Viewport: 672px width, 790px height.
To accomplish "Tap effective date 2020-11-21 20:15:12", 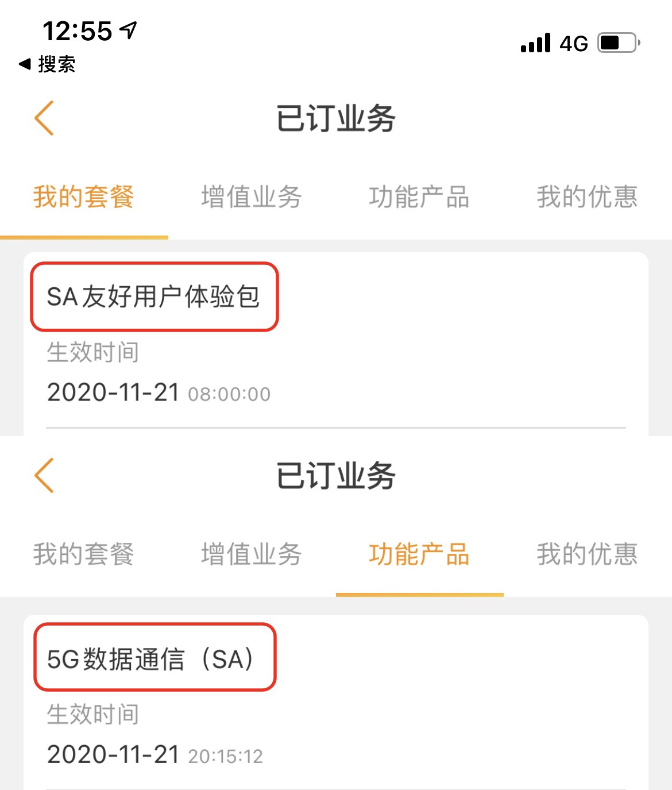I will coord(155,755).
